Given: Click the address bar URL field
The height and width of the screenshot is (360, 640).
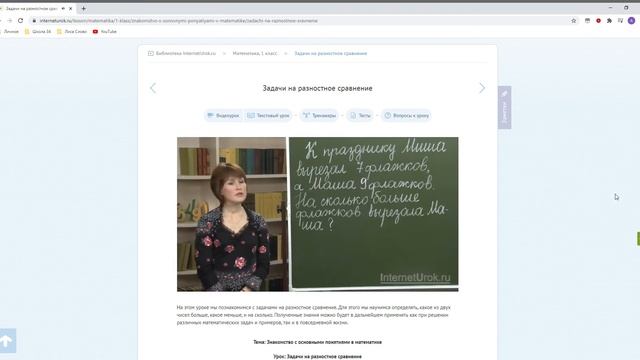Looking at the screenshot, I should (x=302, y=20).
